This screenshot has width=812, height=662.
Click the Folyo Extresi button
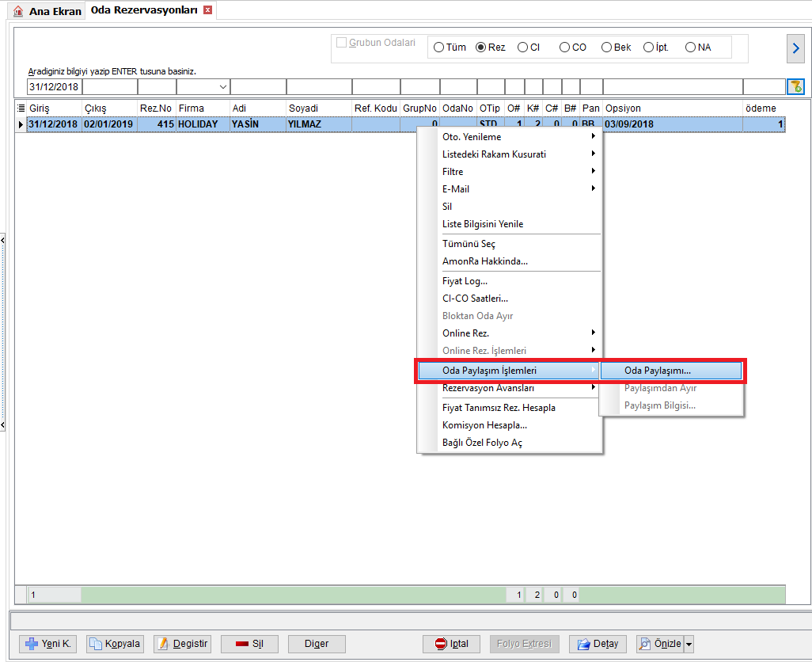[524, 644]
